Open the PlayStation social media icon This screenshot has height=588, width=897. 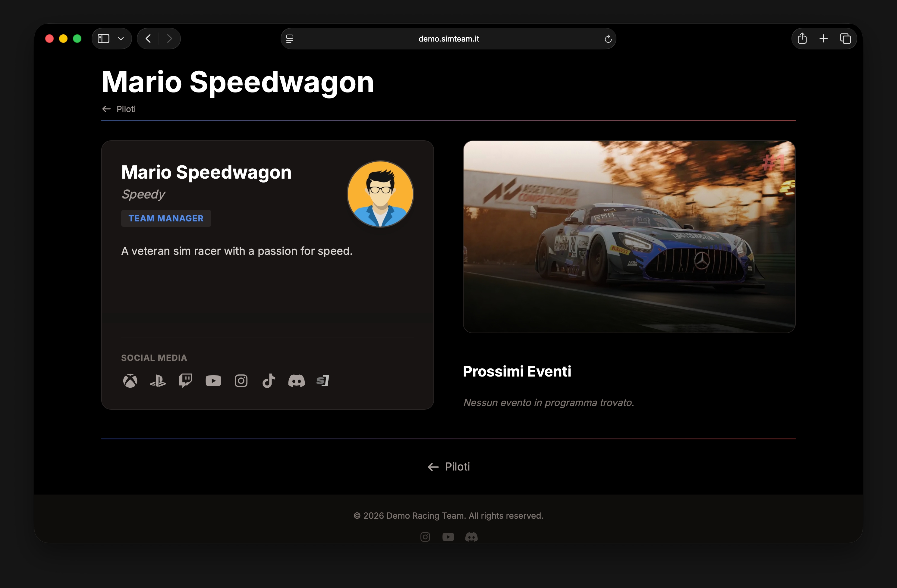(158, 381)
